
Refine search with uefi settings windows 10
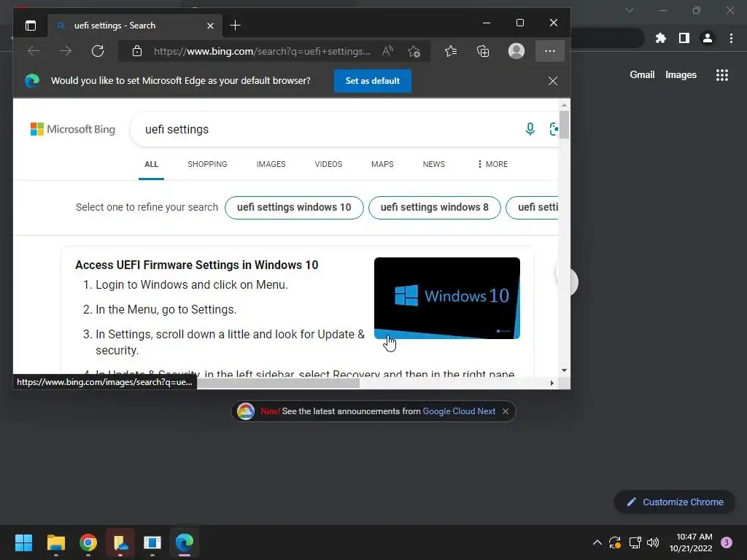pyautogui.click(x=294, y=208)
